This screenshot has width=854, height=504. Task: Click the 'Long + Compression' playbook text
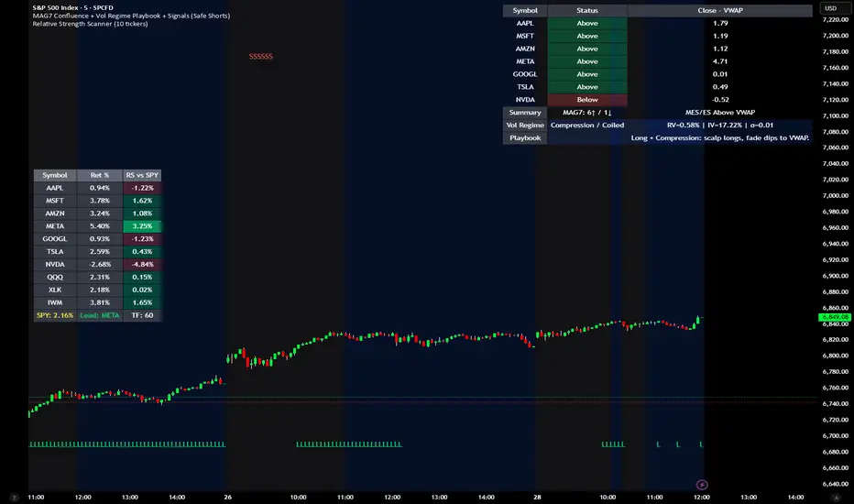(720, 137)
